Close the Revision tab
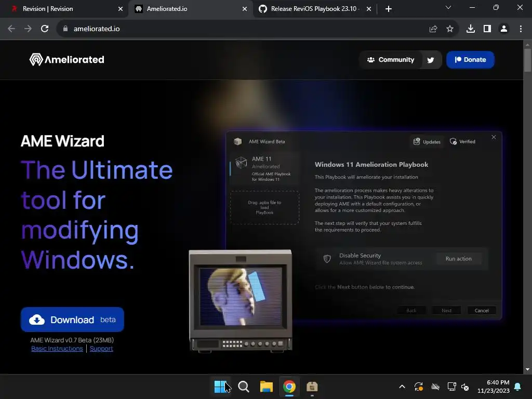532x399 pixels. (120, 9)
